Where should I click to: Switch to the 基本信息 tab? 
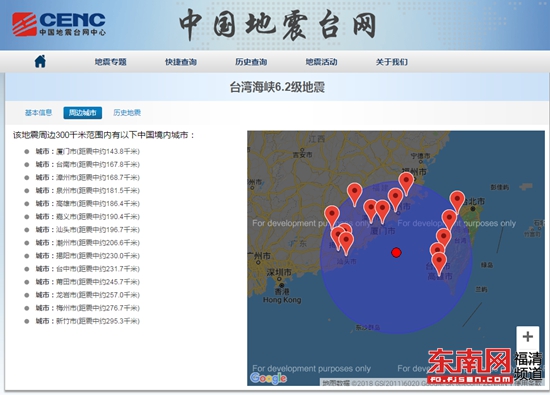click(x=39, y=113)
